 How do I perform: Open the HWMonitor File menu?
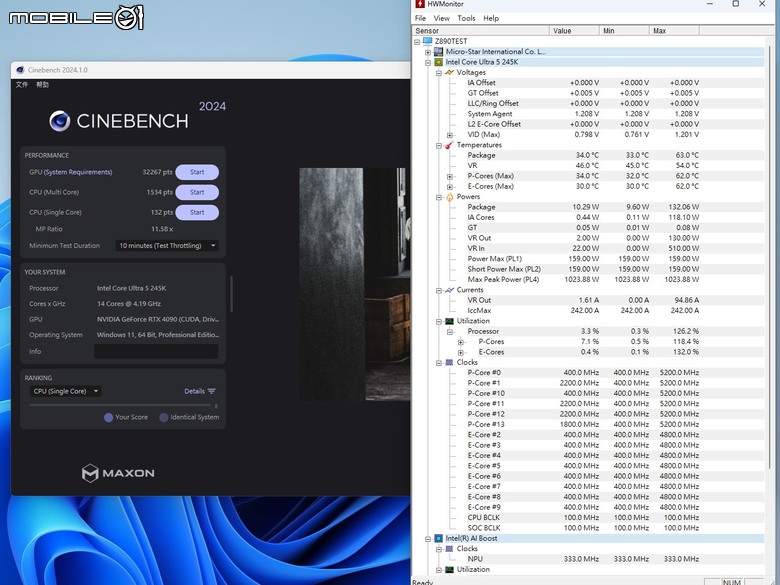click(420, 18)
